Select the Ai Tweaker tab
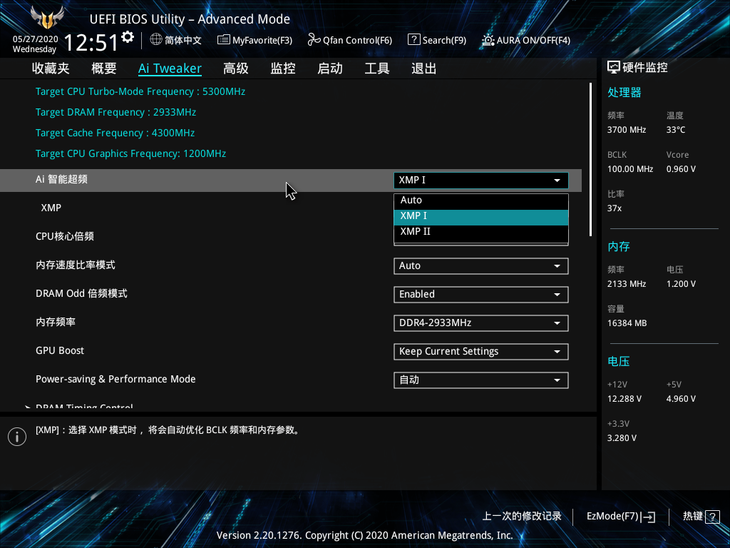 coord(170,68)
